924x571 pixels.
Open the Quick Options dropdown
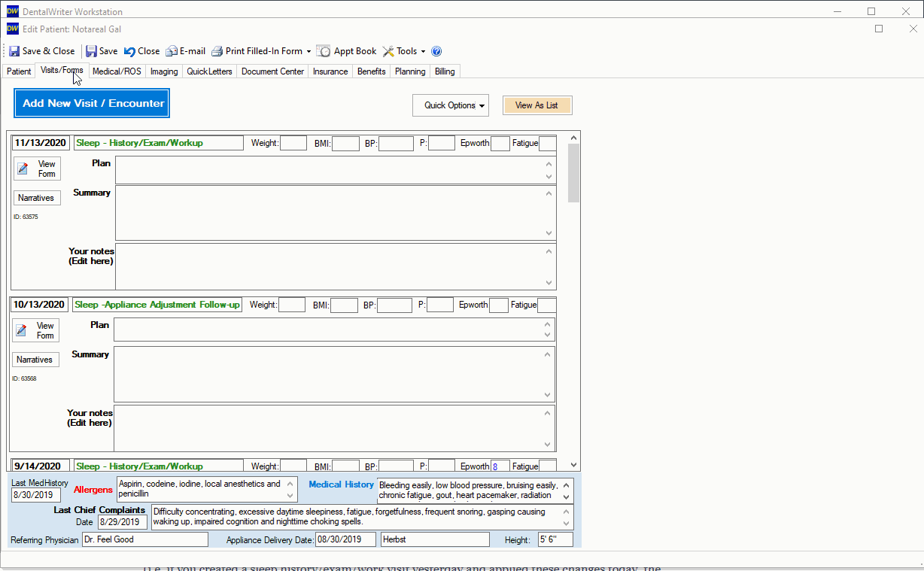(x=451, y=105)
